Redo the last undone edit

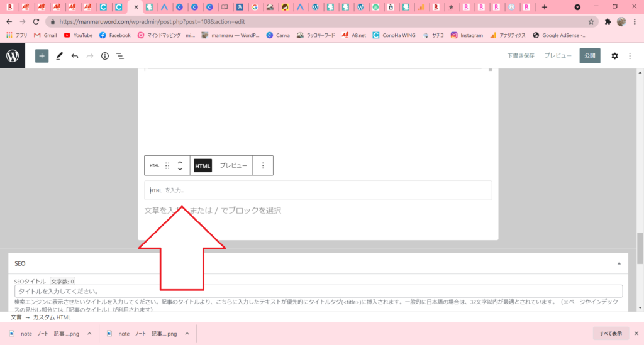[x=89, y=56]
